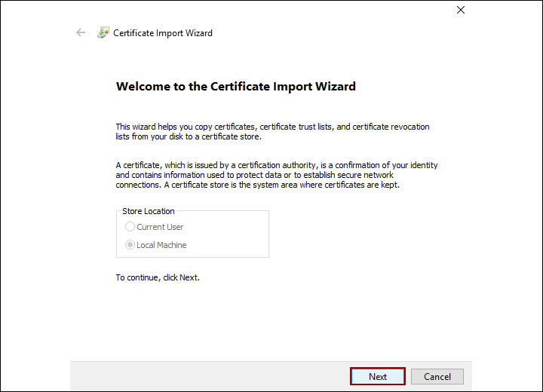Select the Local Machine radio button circle
This screenshot has width=543, height=392.
[130, 245]
